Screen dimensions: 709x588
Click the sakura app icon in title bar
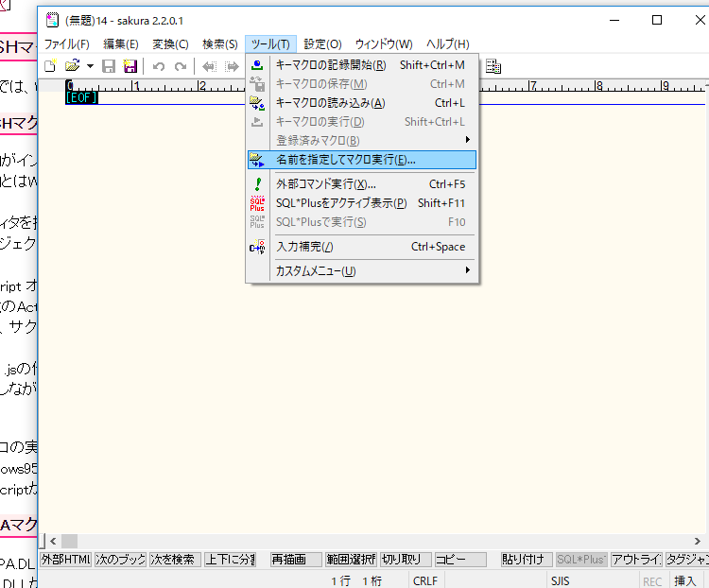pos(52,21)
